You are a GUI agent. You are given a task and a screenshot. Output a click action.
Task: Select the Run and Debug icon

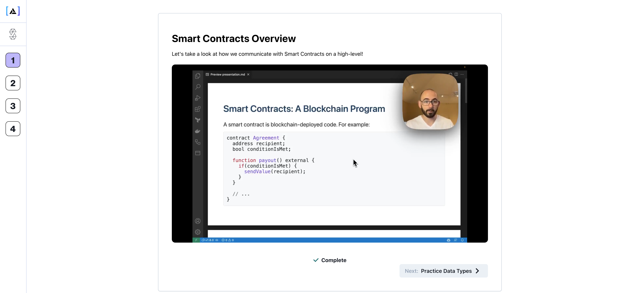pyautogui.click(x=198, y=98)
